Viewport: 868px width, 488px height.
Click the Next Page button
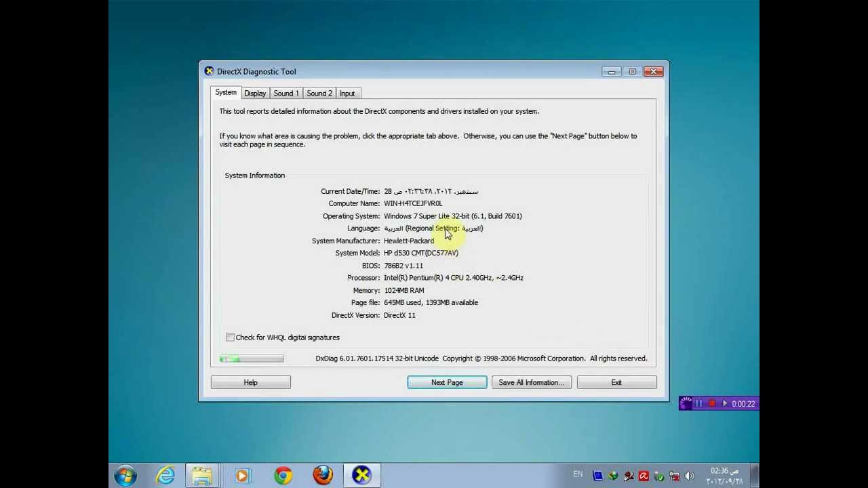[x=447, y=382]
